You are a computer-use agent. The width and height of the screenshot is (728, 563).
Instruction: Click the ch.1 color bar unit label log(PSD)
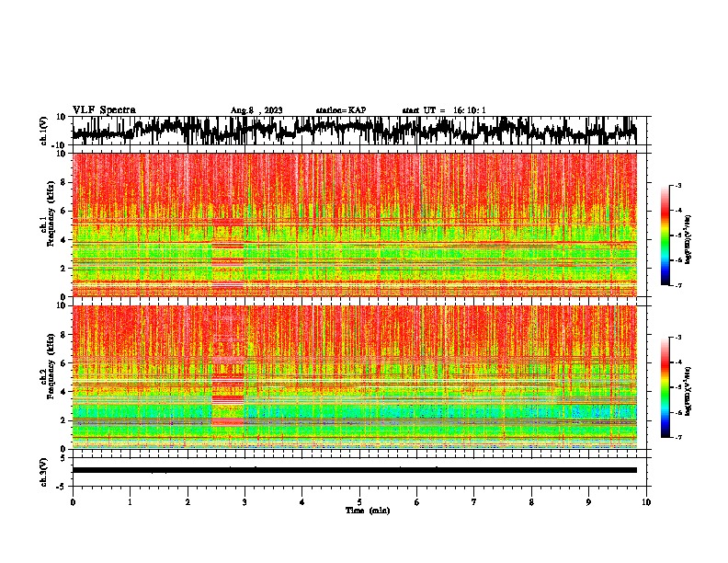click(688, 239)
